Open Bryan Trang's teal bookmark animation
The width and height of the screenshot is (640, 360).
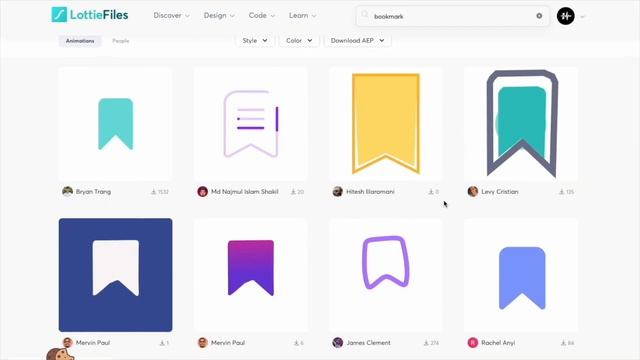click(x=116, y=124)
